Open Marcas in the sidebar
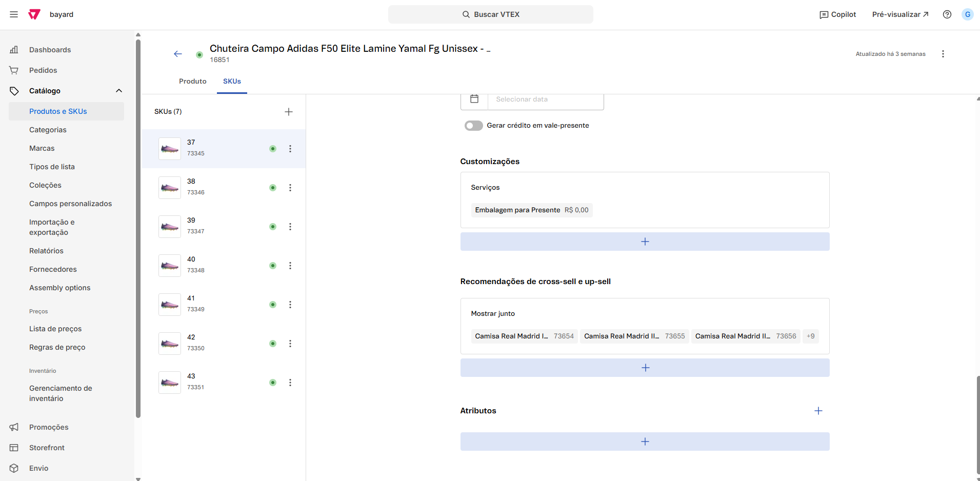Screen dimensions: 980x481 tap(42, 148)
